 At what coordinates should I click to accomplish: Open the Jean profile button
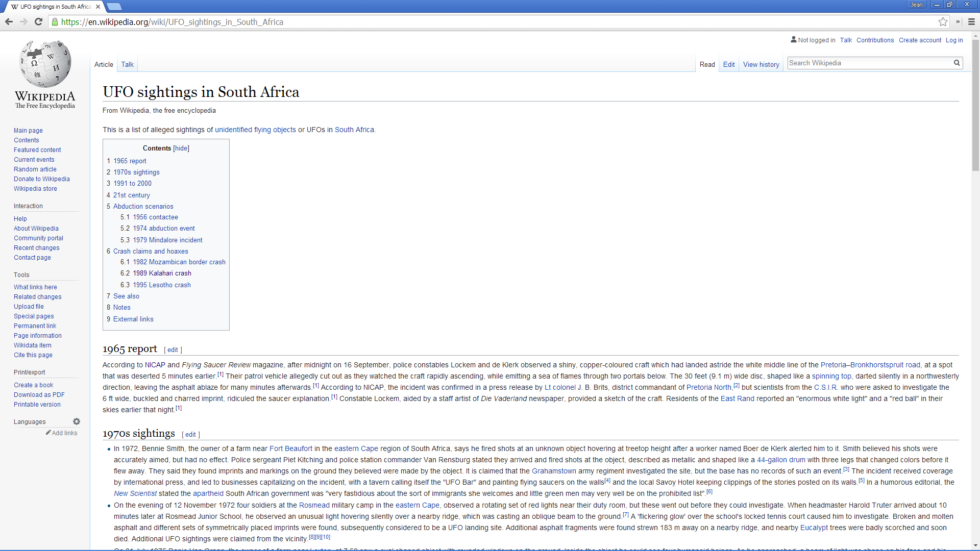click(x=917, y=5)
